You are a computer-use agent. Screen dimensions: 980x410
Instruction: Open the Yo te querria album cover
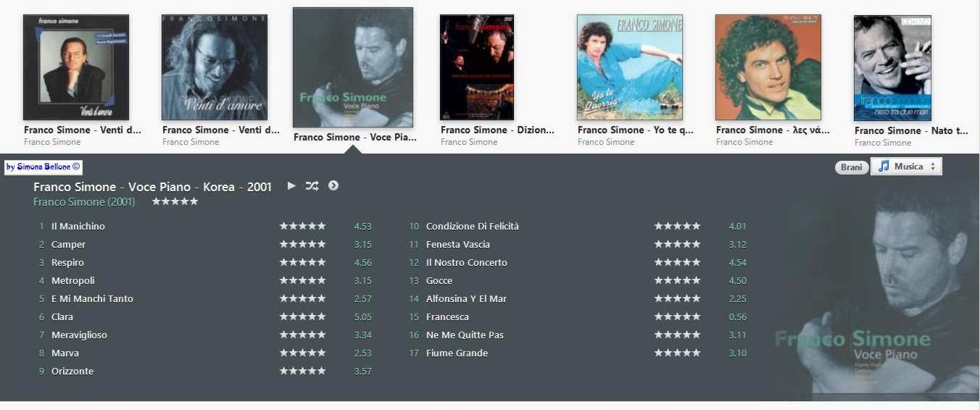tap(630, 67)
